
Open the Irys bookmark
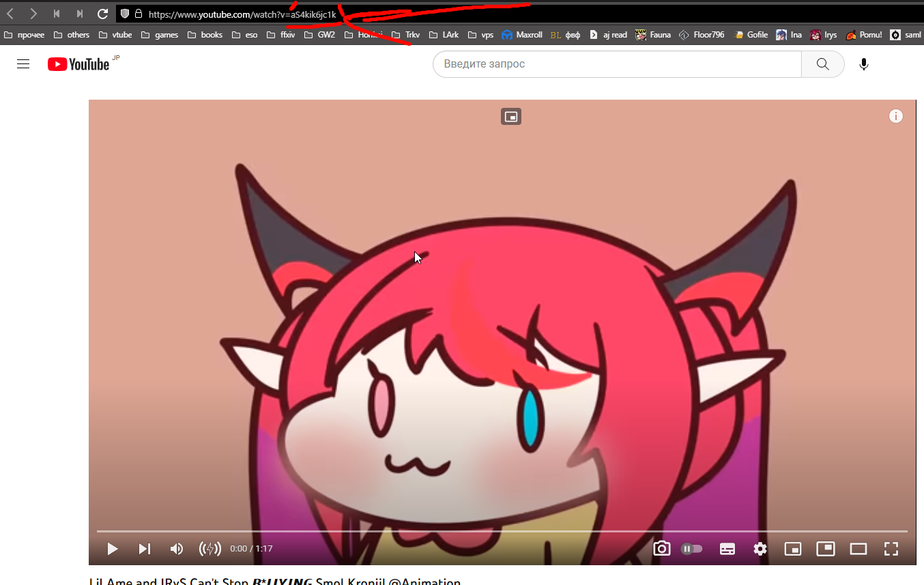click(824, 35)
